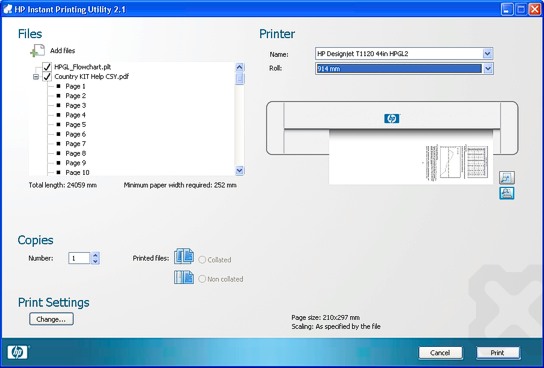Select Page 9 in file tree

[x=75, y=163]
